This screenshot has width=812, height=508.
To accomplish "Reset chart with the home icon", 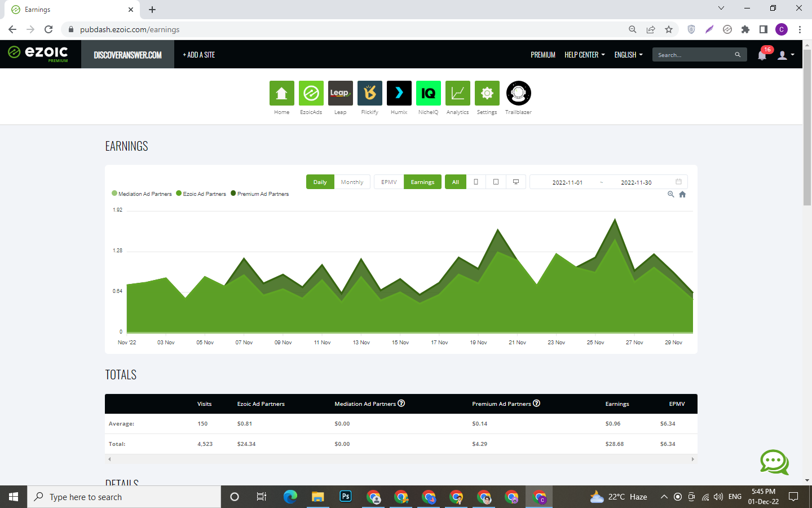I will pyautogui.click(x=682, y=194).
